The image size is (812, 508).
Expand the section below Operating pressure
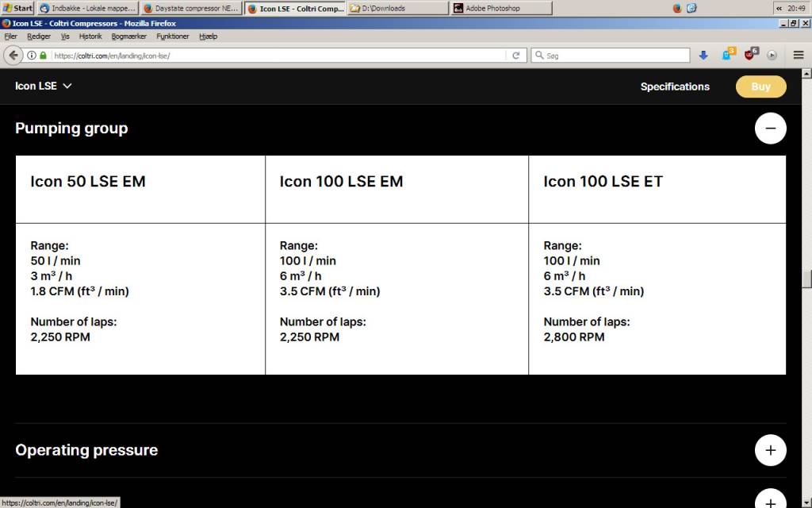(771, 498)
